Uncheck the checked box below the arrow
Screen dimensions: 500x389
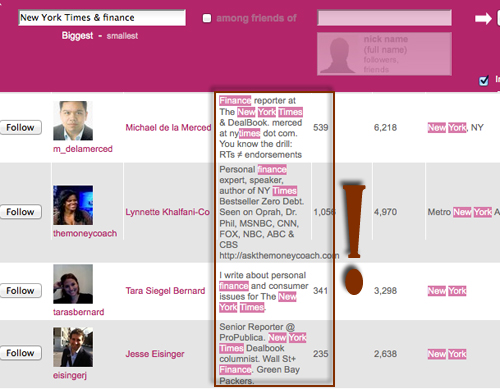coord(484,80)
